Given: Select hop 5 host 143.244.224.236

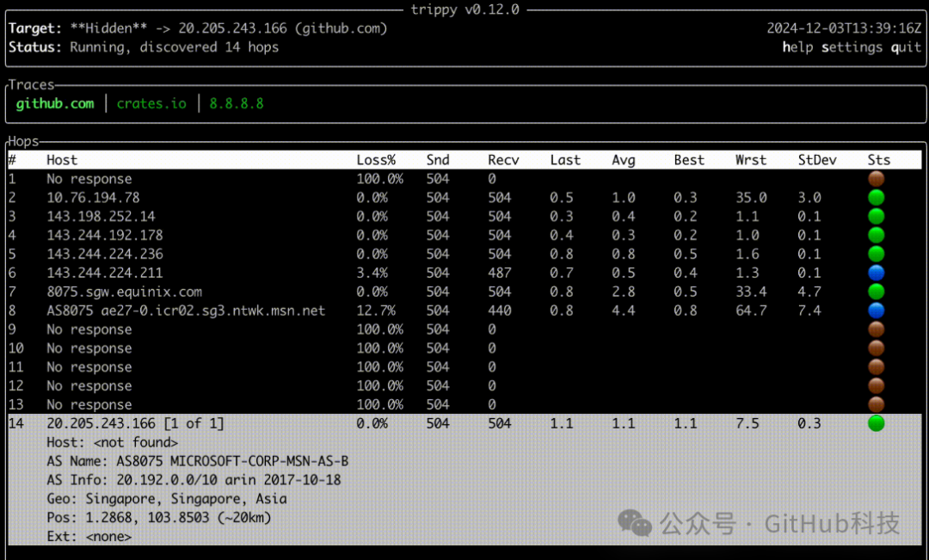Looking at the screenshot, I should click(x=105, y=254).
